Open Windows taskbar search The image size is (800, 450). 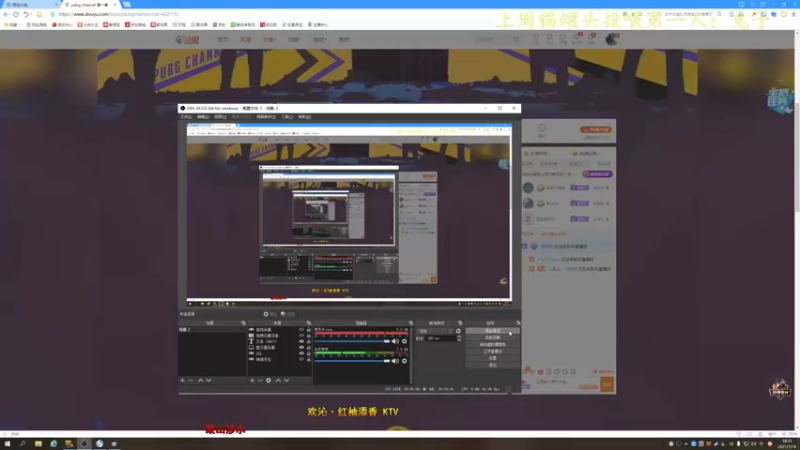[22, 444]
